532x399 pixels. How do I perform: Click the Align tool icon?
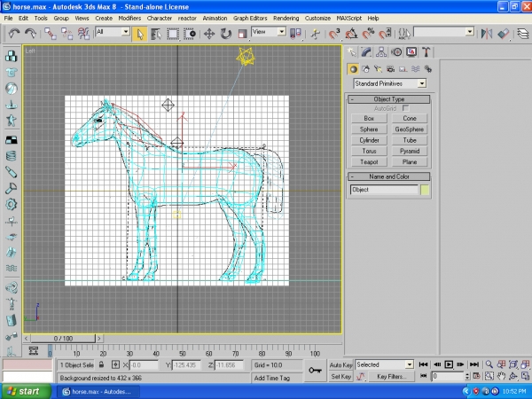pyautogui.click(x=504, y=34)
